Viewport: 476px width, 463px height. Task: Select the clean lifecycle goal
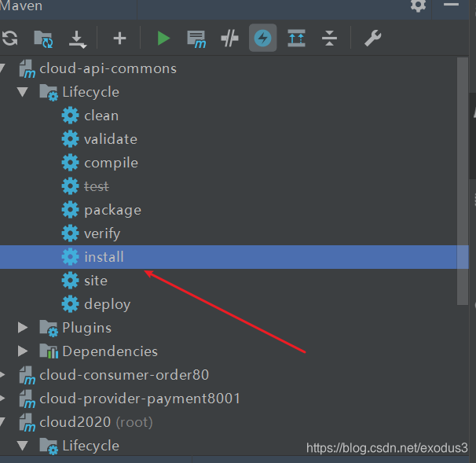pos(101,116)
